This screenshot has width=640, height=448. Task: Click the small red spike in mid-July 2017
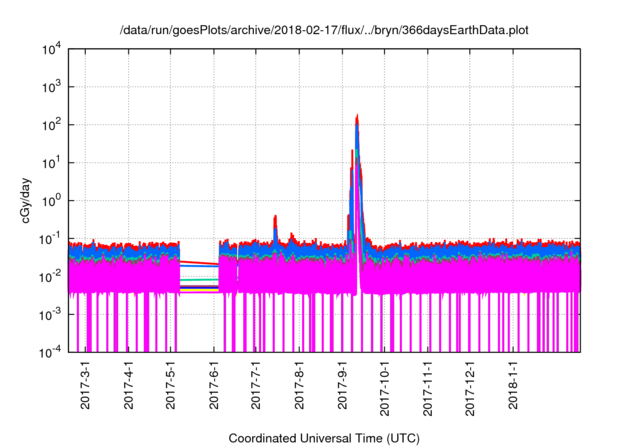[x=275, y=217]
